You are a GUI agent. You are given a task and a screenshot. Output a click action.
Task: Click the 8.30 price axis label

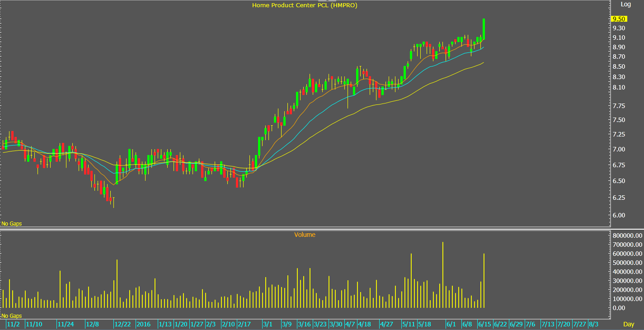[619, 77]
